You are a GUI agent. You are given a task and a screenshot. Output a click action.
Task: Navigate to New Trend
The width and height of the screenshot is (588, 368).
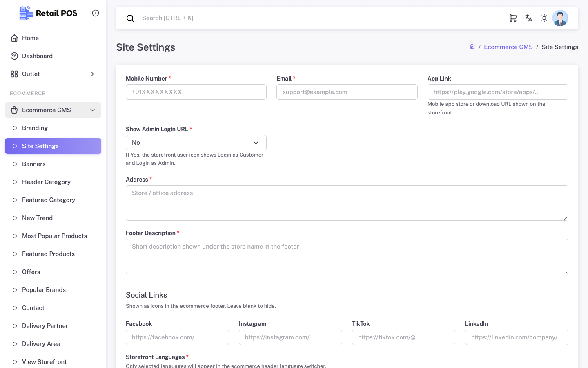(x=53, y=218)
